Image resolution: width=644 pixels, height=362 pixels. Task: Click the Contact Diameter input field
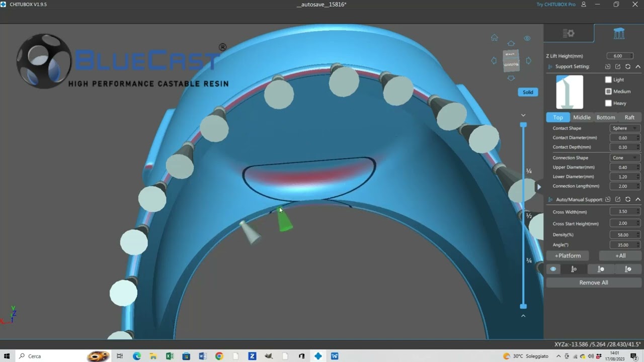(624, 138)
